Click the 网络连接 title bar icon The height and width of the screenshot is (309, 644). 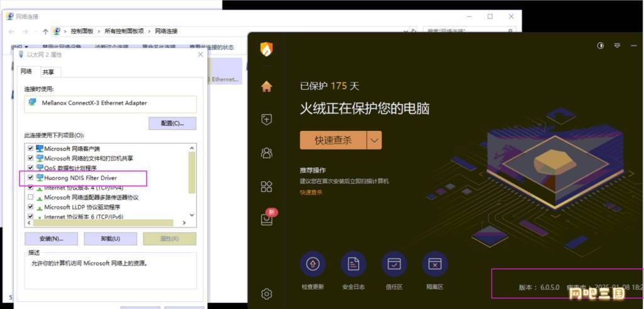point(9,16)
